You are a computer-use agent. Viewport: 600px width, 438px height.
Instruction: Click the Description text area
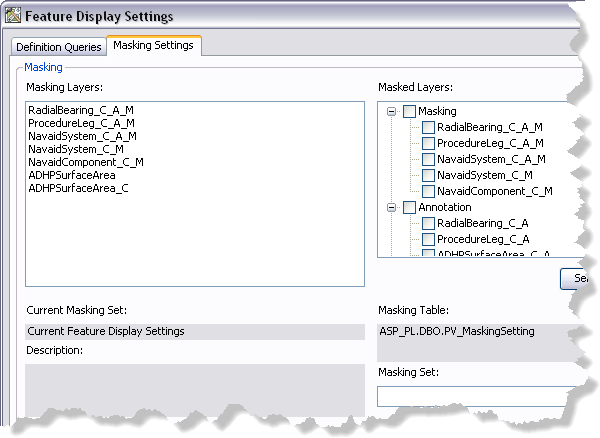190,388
